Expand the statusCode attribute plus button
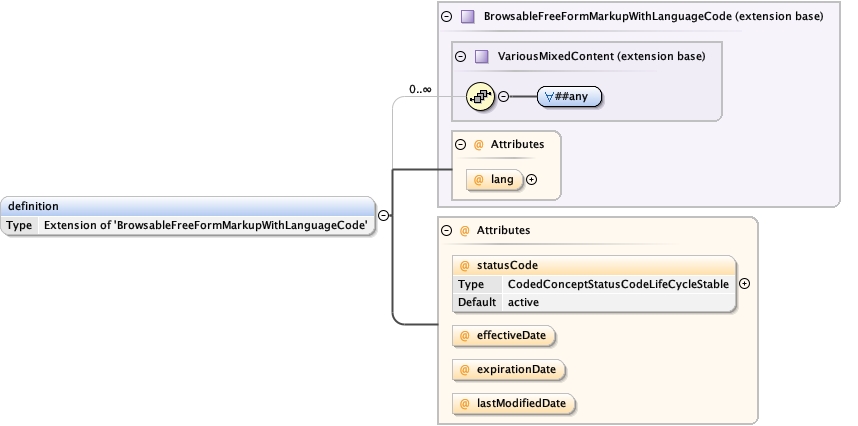The height and width of the screenshot is (426, 858). click(744, 283)
